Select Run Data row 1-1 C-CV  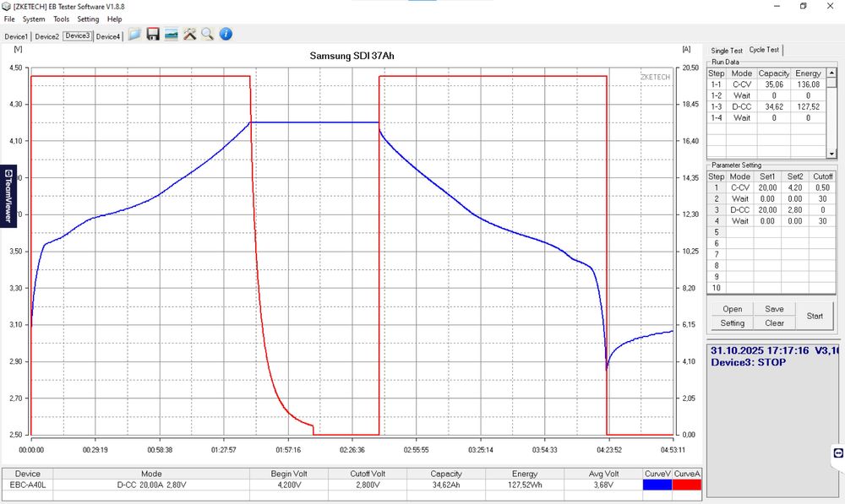pyautogui.click(x=766, y=84)
